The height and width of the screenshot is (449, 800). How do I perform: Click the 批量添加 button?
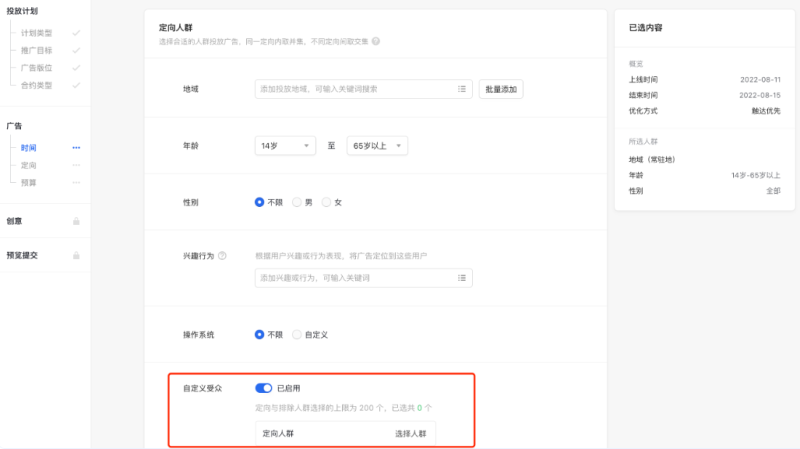coord(501,89)
